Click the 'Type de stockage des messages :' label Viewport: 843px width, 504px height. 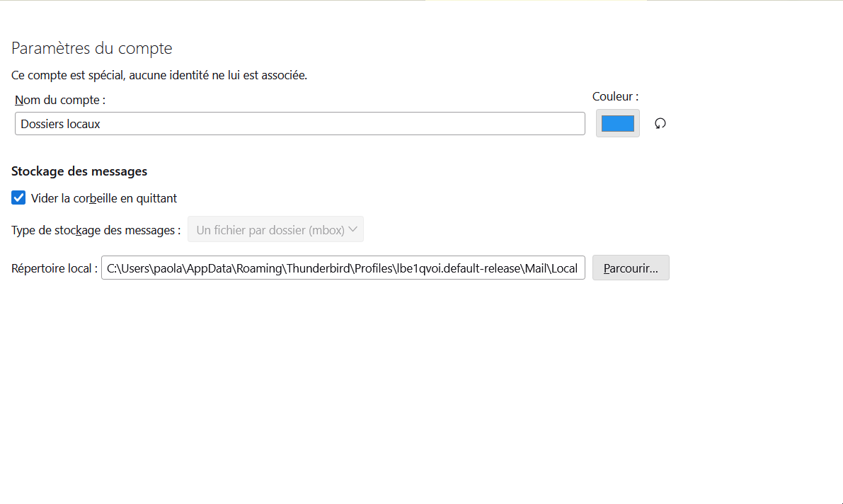(x=96, y=230)
